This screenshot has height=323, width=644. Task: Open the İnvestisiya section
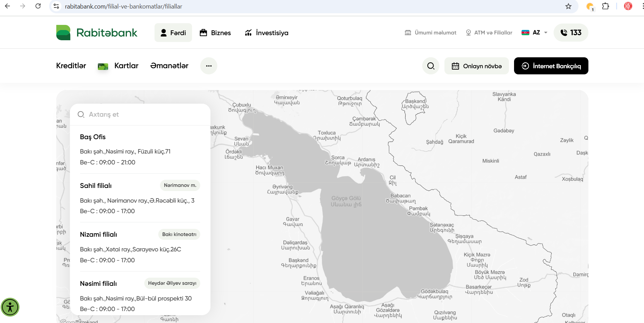266,33
